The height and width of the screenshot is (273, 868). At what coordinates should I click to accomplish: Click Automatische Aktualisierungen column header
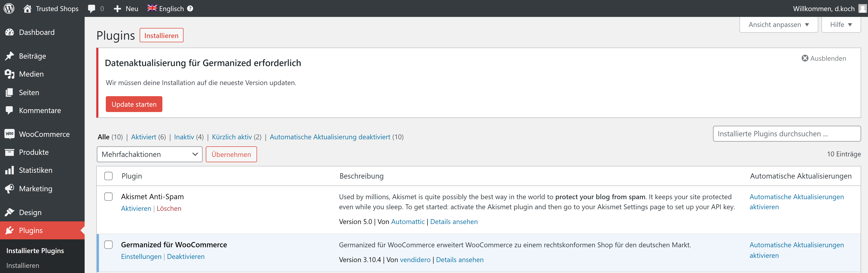coord(801,176)
